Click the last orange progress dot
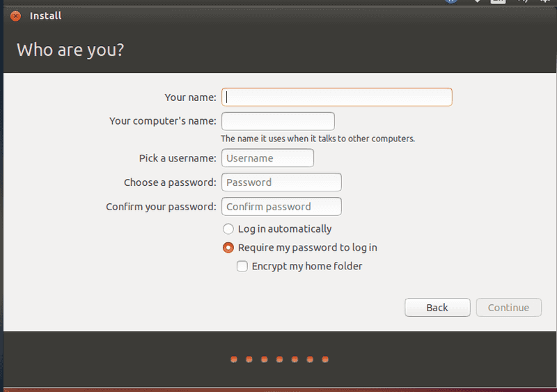This screenshot has width=557, height=392. click(x=325, y=360)
